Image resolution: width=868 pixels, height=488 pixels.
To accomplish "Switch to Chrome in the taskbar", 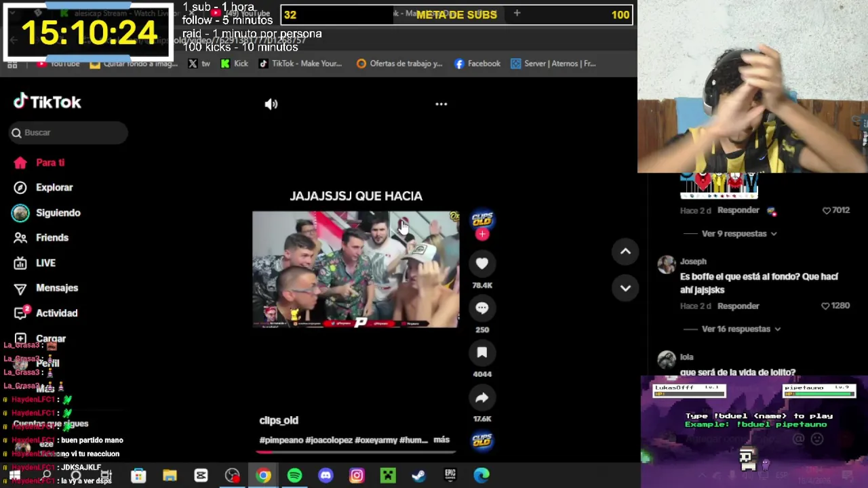I will pos(263,475).
